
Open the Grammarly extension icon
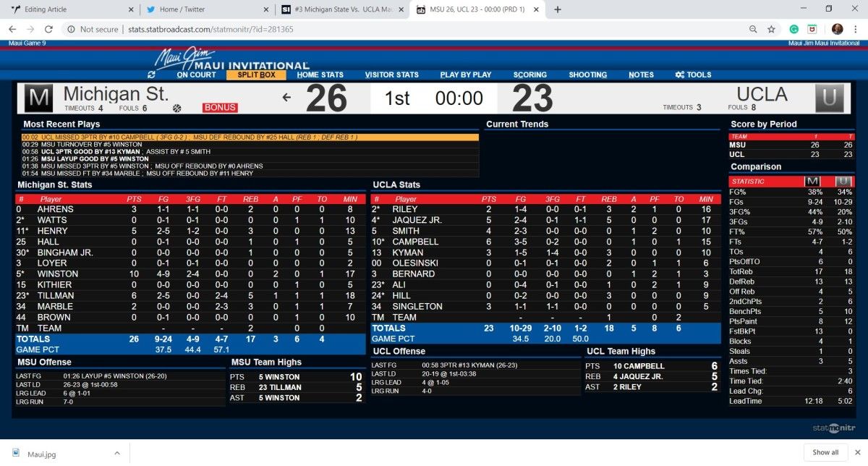tap(793, 30)
